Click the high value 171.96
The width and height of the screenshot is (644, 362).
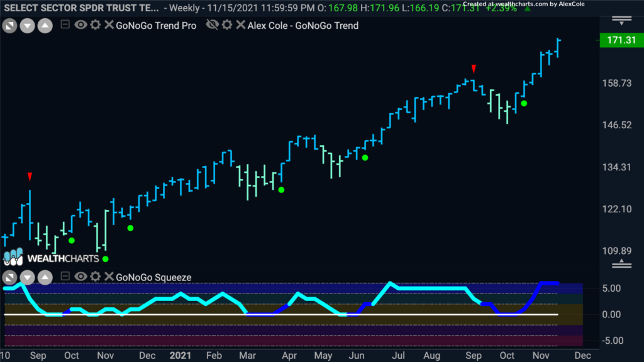384,8
